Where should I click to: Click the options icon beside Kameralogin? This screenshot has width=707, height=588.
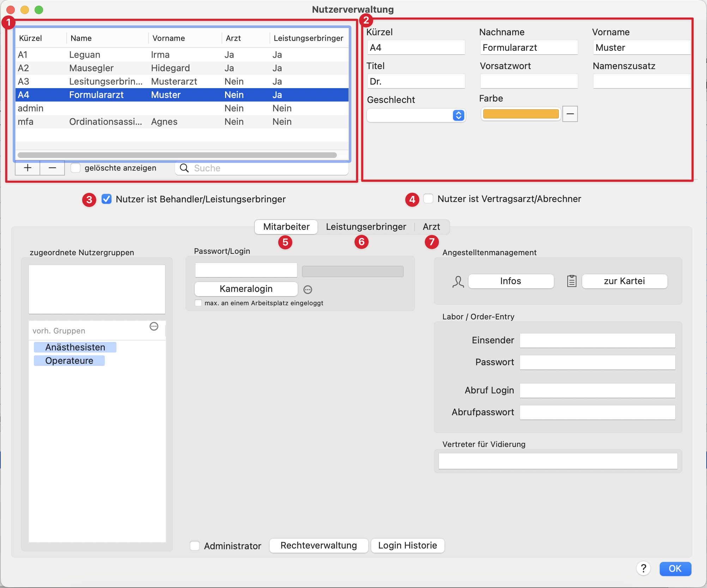(308, 289)
